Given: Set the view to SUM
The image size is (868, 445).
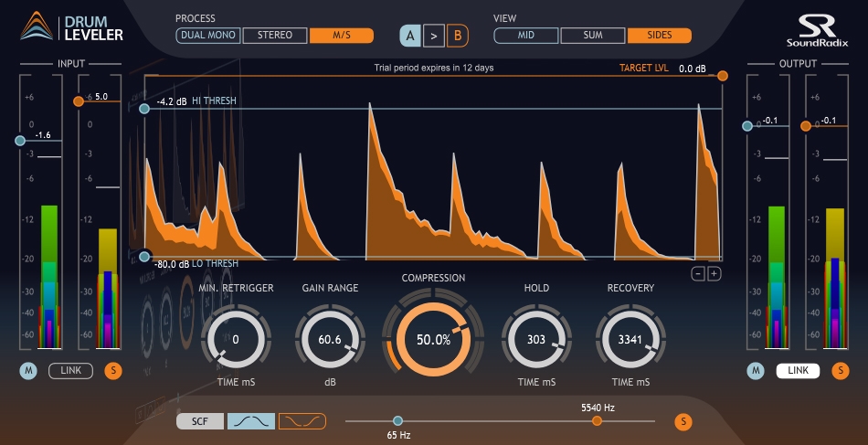Looking at the screenshot, I should (x=592, y=36).
